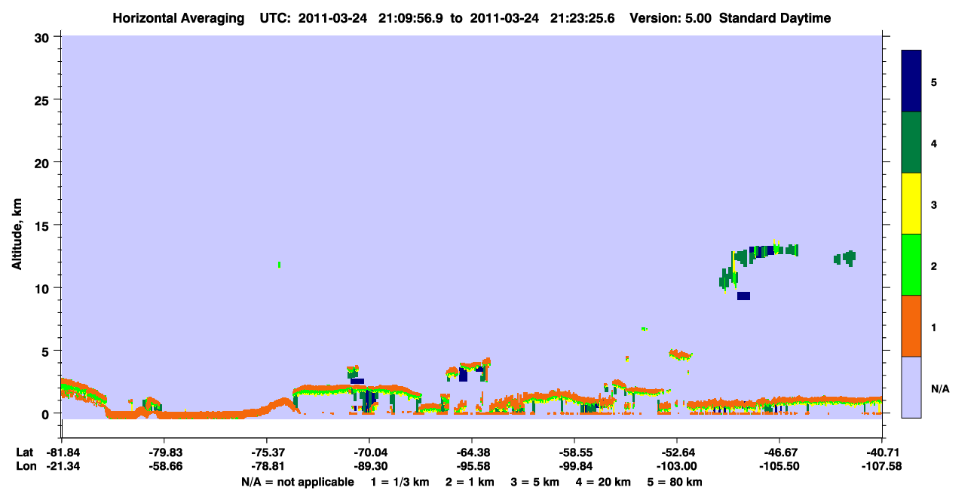This screenshot has width=980, height=503.
Task: Click the start time '21:09:56.9'
Action: 411,18
